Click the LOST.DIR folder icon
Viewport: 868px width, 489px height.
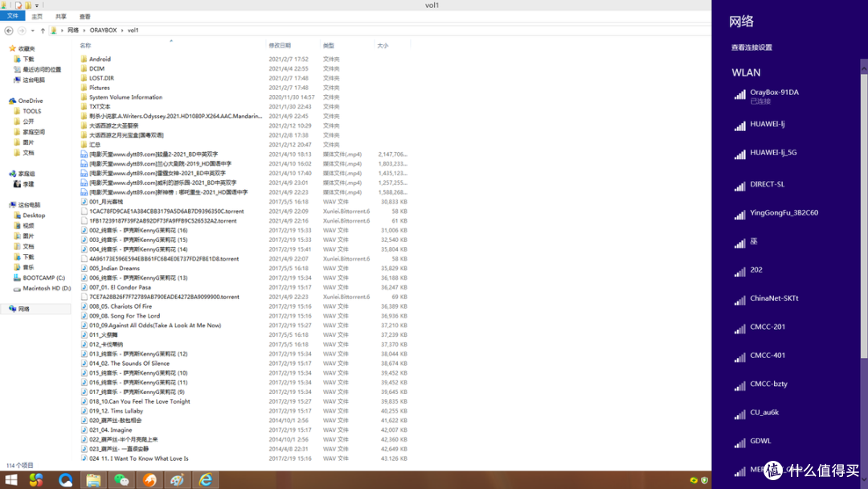click(84, 78)
